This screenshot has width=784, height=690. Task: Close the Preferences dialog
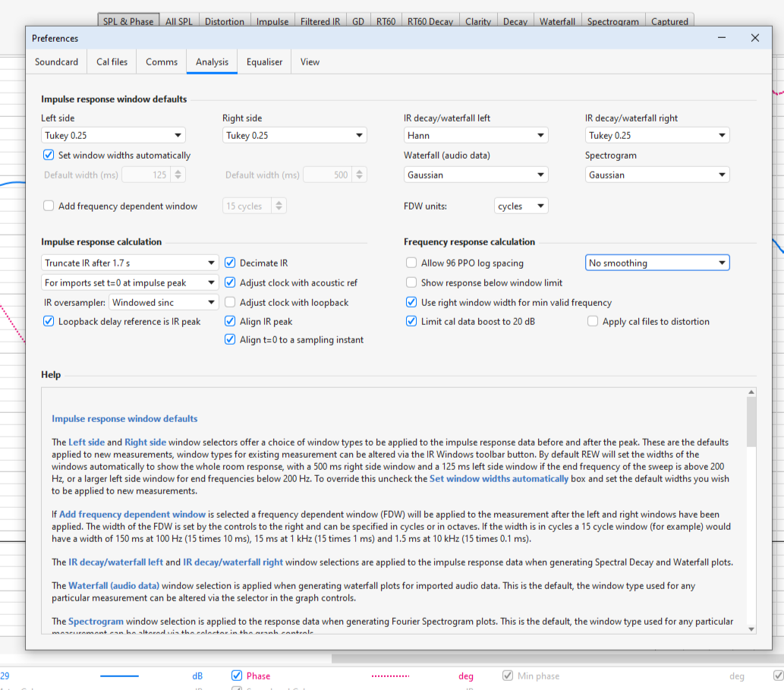pos(755,38)
